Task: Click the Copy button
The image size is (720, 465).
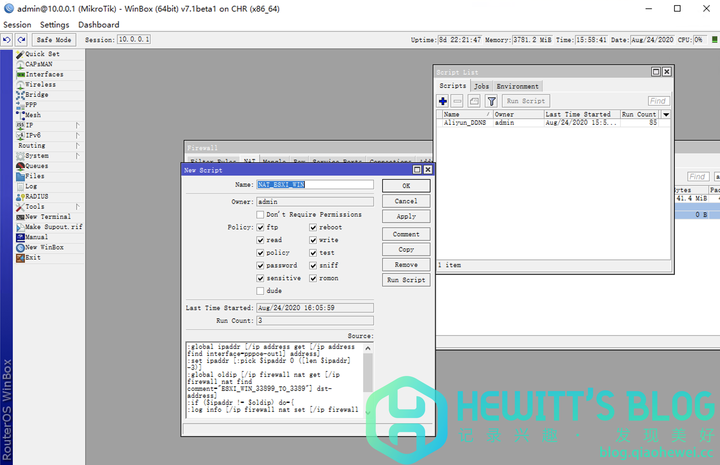Action: [x=406, y=249]
